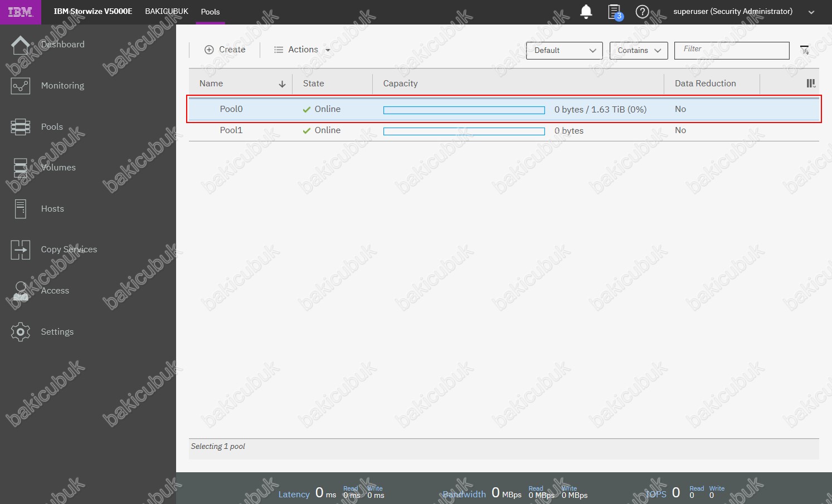The height and width of the screenshot is (504, 832).
Task: Click the State column header
Action: coord(313,84)
